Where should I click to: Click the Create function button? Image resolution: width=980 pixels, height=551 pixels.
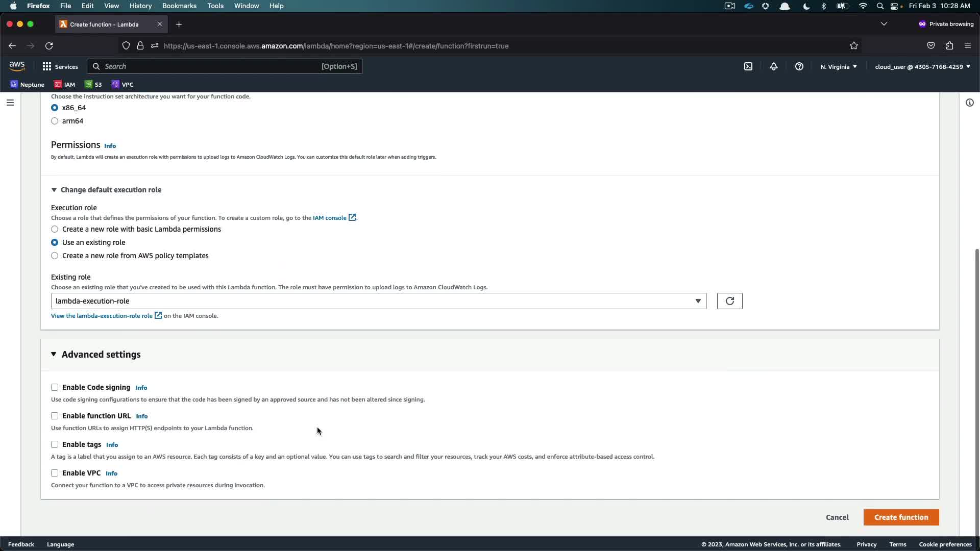[901, 517]
